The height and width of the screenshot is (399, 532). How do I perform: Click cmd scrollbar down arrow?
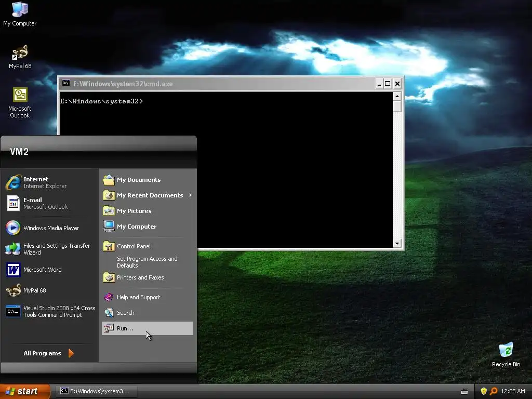click(397, 243)
